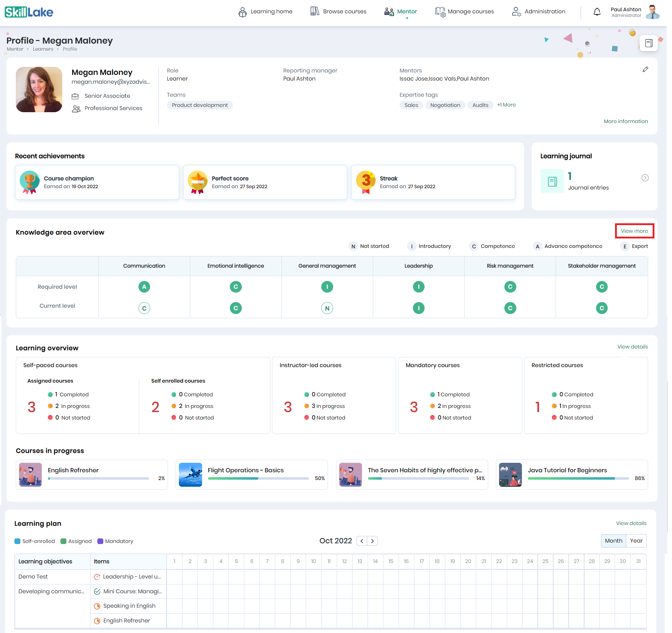Open learning journal arrow chevron
Screen dimensions: 672x633
pos(645,178)
